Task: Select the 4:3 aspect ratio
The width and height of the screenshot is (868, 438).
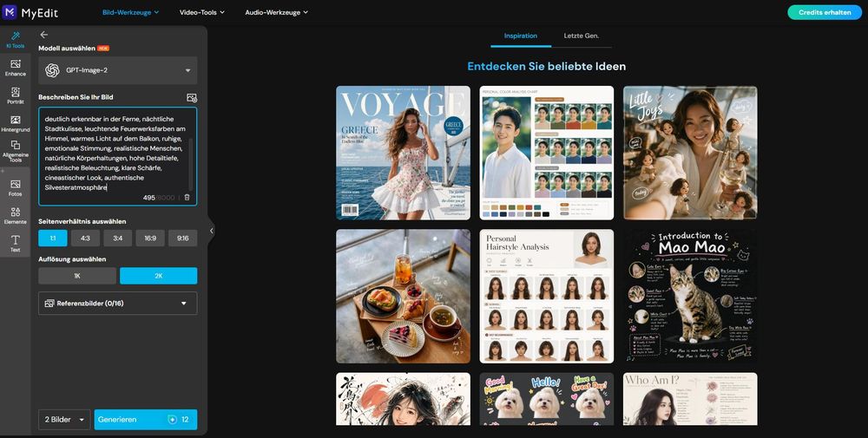Action: (85, 239)
